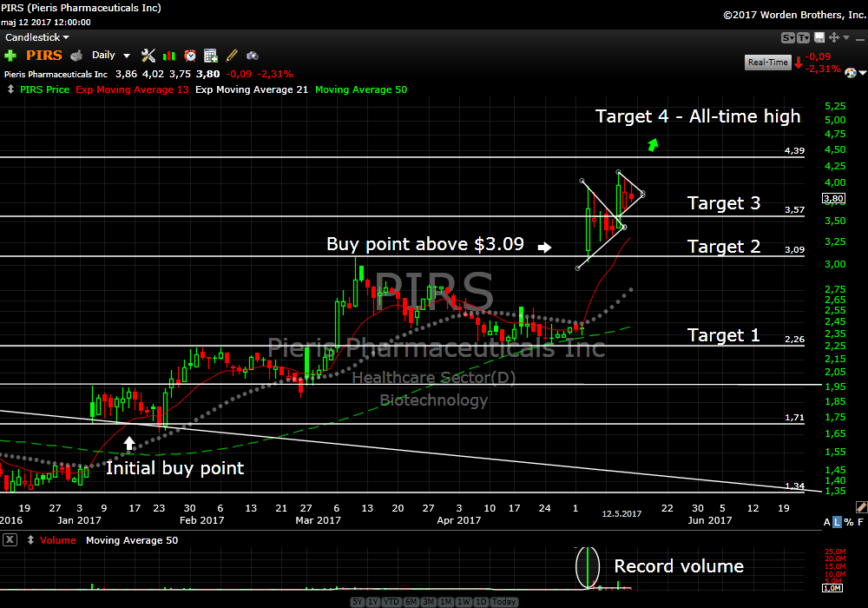Click the 3,09 price level label
868x608 pixels.
[x=794, y=250]
